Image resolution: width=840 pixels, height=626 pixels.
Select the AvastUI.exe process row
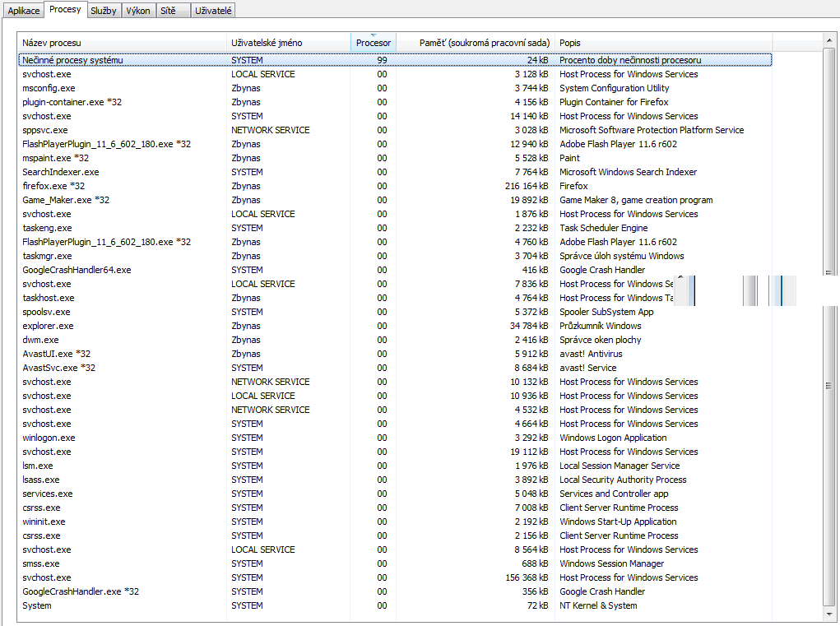(x=56, y=354)
